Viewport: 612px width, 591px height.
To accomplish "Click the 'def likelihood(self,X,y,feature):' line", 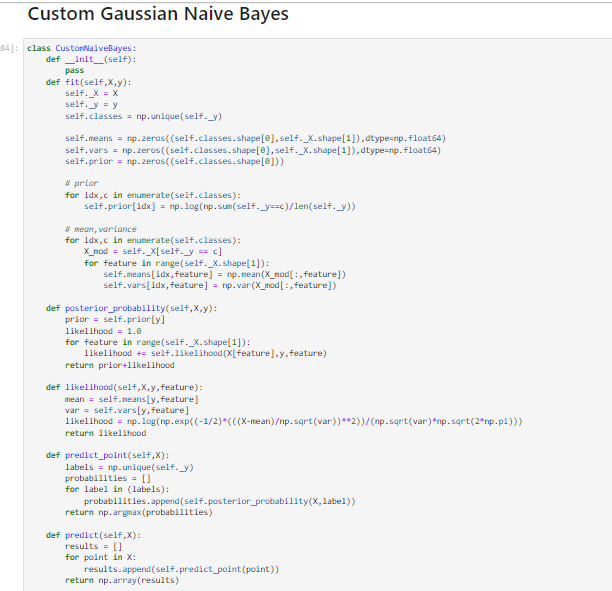I will click(x=124, y=388).
